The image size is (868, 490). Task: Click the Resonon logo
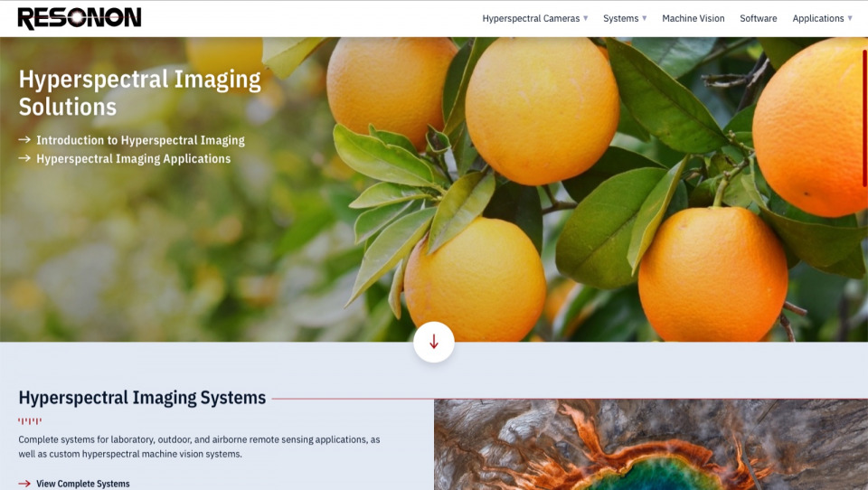click(80, 18)
